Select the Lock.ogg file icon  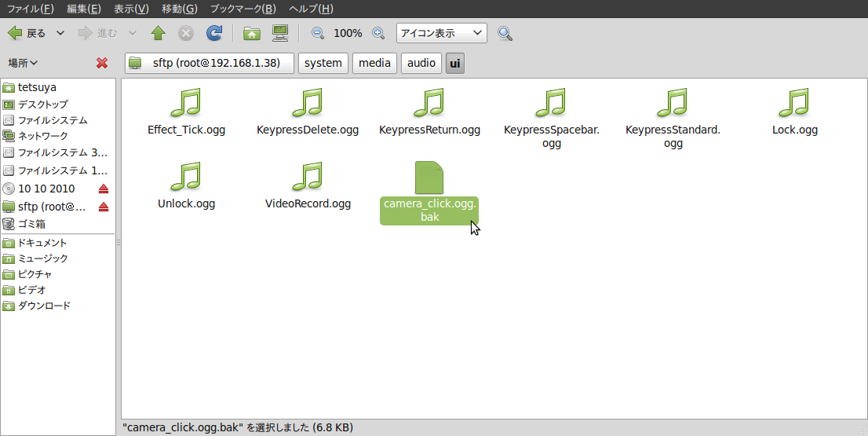coord(795,102)
